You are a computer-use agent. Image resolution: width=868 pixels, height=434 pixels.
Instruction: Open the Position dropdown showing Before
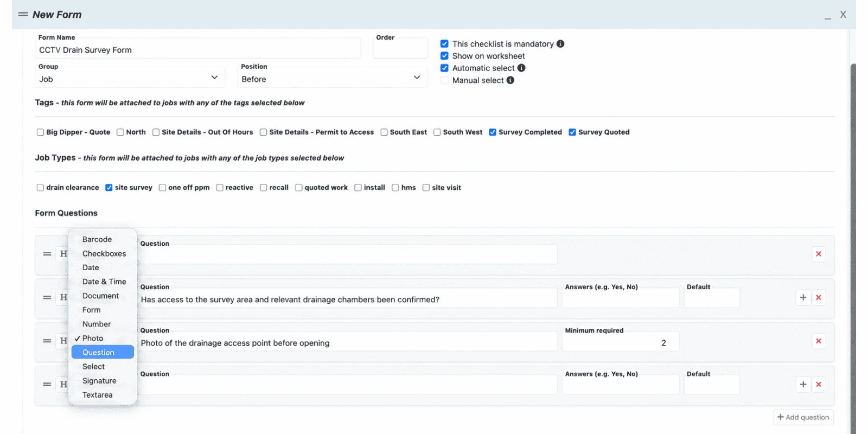(x=332, y=79)
